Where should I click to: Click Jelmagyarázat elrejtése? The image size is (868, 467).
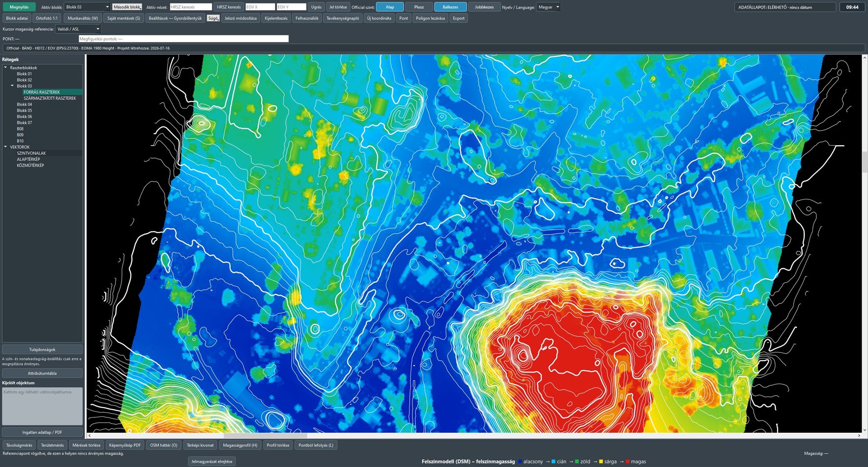(212, 462)
